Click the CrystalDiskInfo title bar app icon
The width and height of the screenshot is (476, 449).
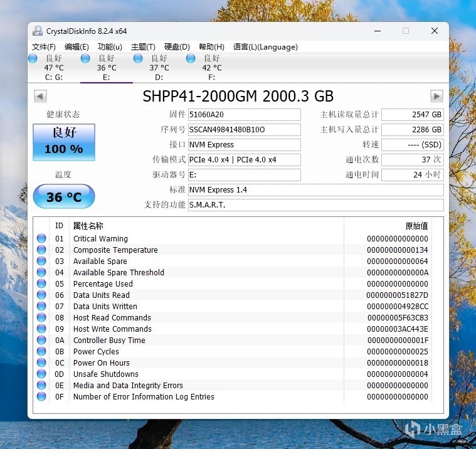[38, 31]
